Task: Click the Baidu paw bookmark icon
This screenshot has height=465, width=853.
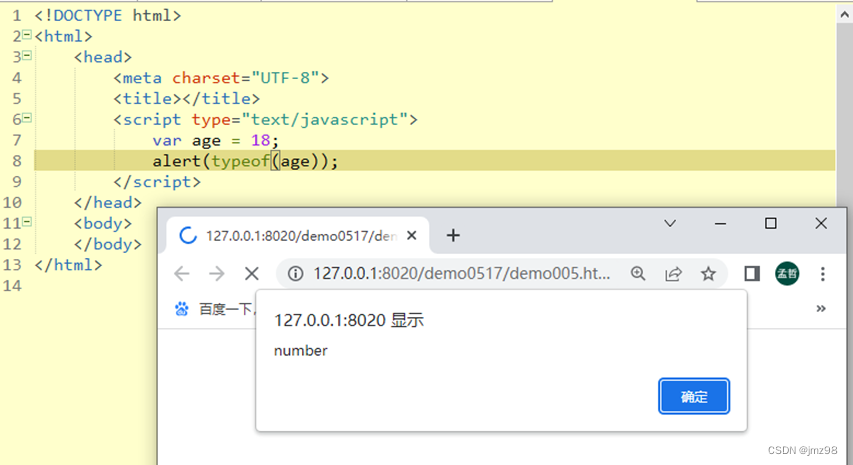Action: 182,309
